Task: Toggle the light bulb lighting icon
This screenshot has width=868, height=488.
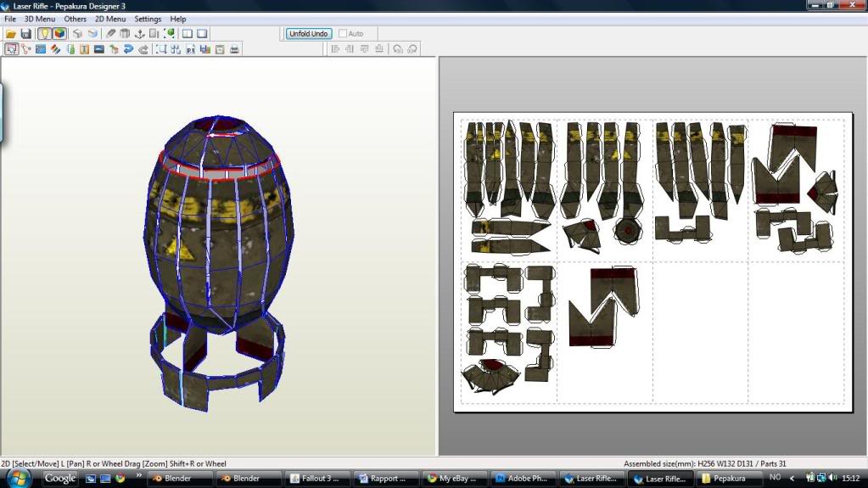Action: [44, 34]
